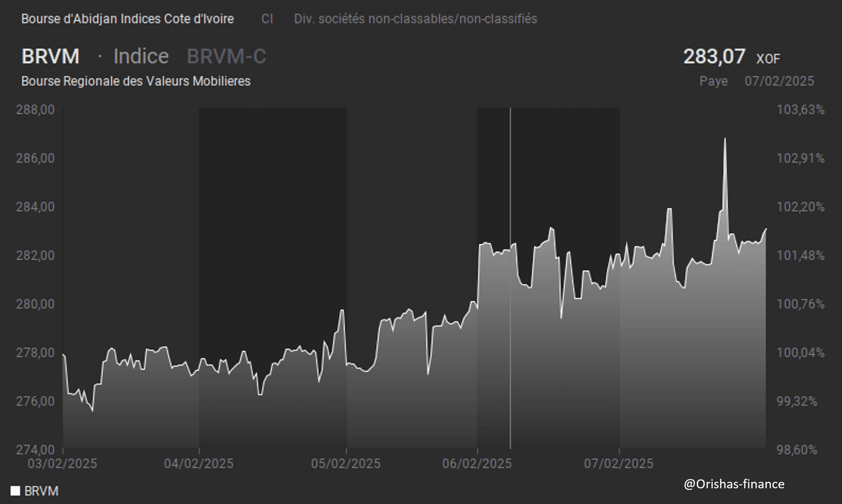Click the BRVM legend label
The image size is (842, 504).
click(x=42, y=491)
